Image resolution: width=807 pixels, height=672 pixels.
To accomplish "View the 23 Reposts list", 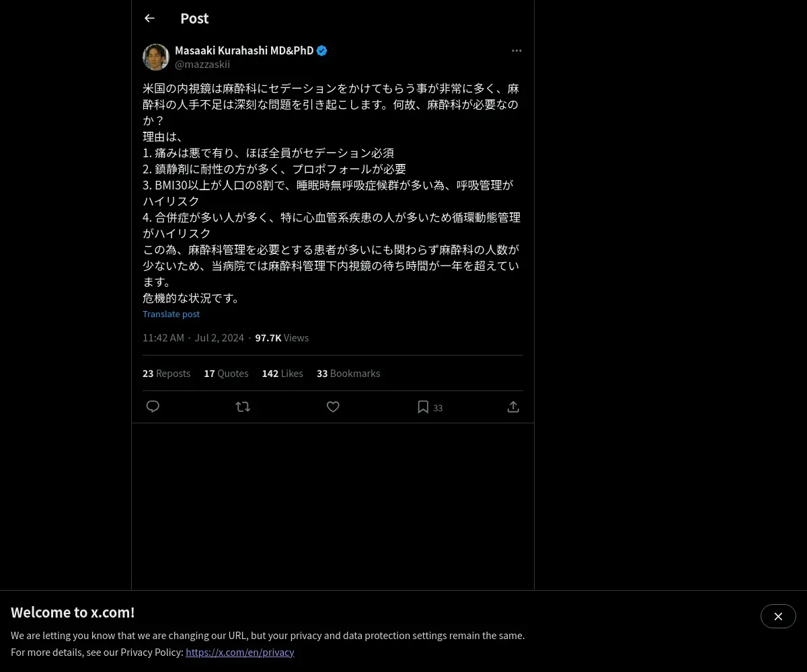I will tap(166, 373).
